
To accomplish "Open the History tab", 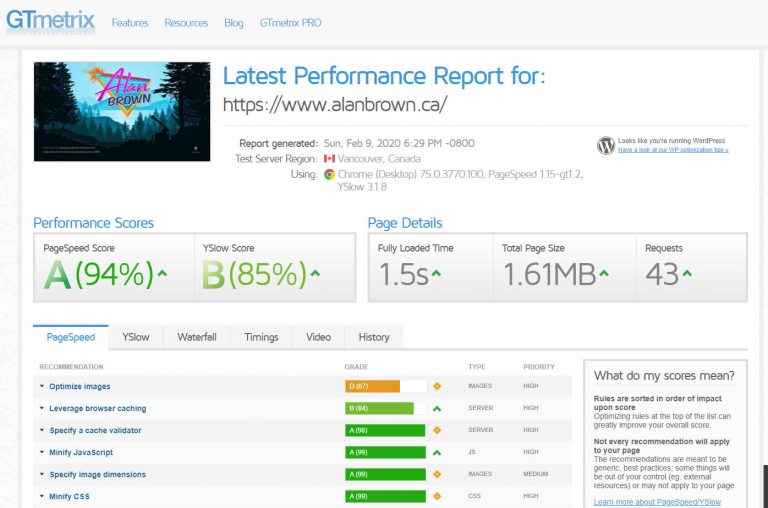I will coord(374,337).
